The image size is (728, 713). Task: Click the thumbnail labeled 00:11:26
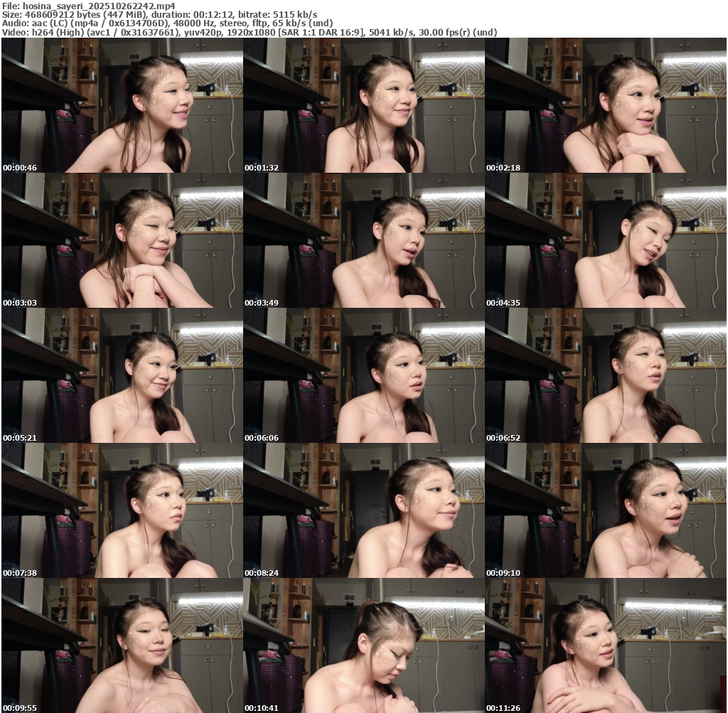606,645
